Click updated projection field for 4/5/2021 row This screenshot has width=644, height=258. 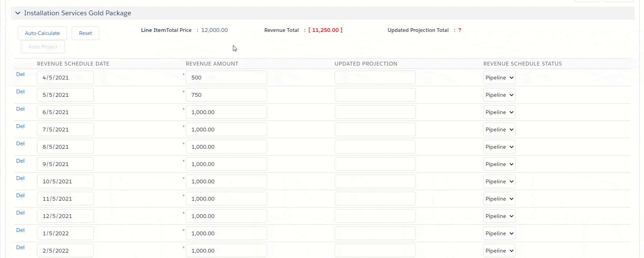(375, 78)
